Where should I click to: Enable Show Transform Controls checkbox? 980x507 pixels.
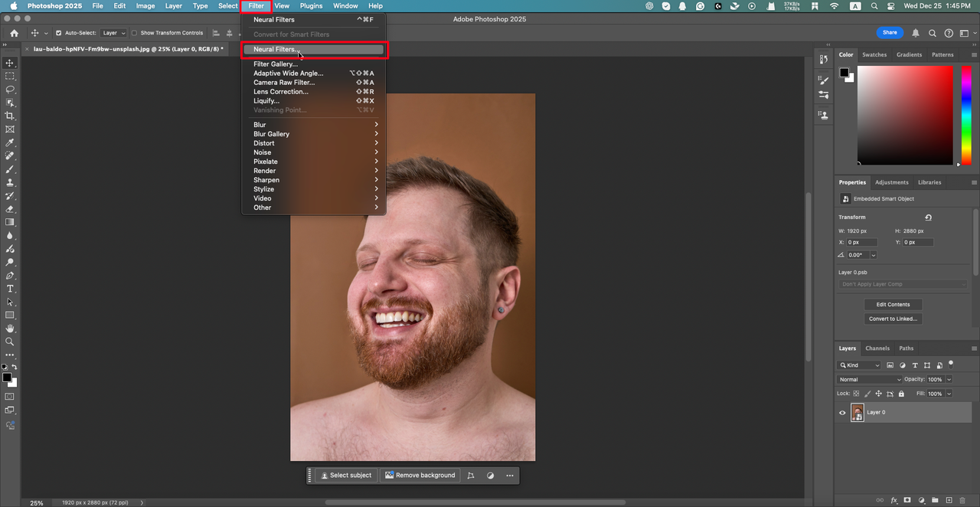click(135, 33)
